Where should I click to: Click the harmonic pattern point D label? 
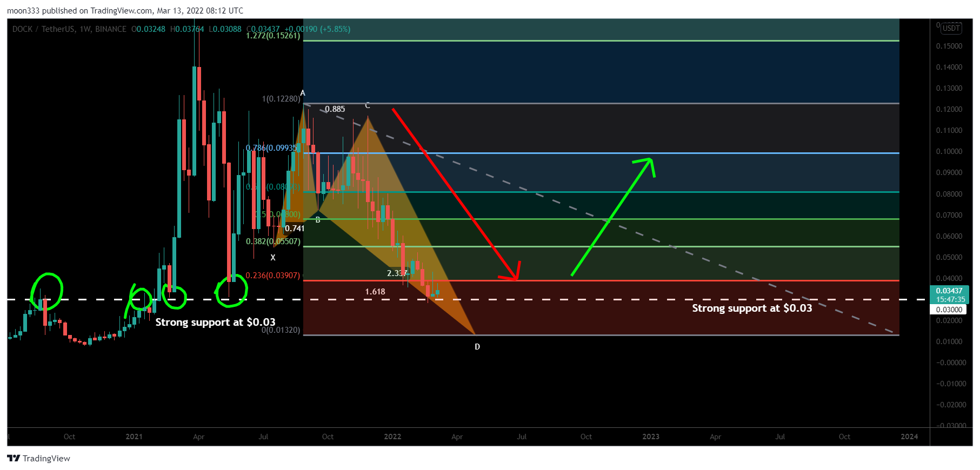pos(477,347)
